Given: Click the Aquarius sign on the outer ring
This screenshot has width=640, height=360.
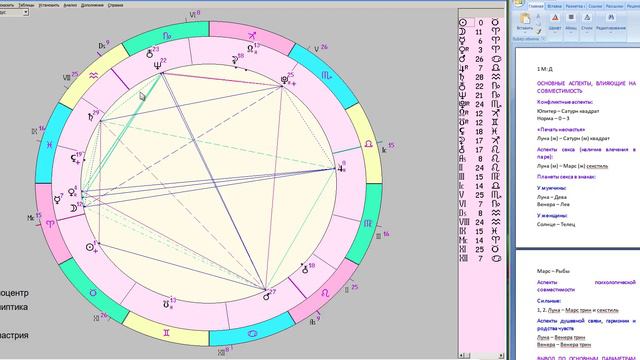Looking at the screenshot, I should click(93, 76).
